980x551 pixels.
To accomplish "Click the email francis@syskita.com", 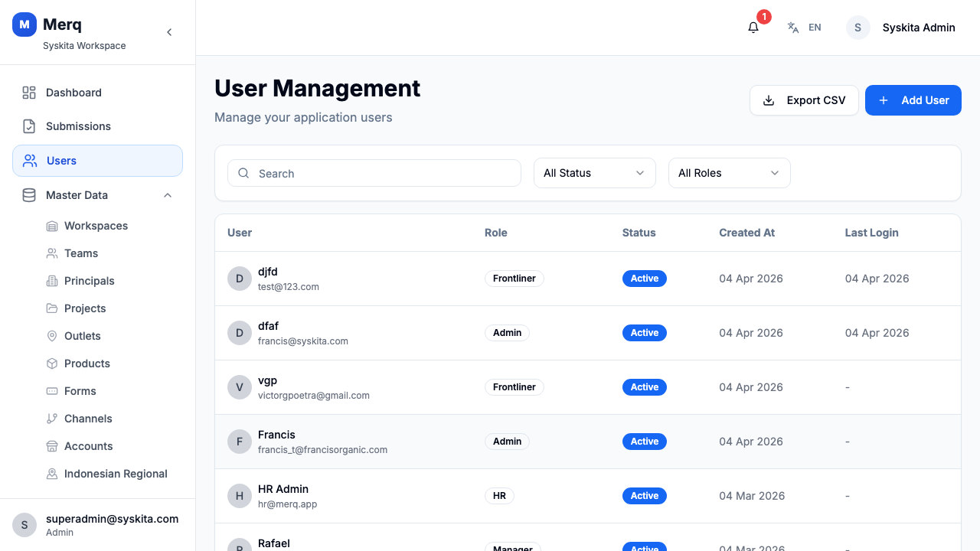I will (303, 341).
